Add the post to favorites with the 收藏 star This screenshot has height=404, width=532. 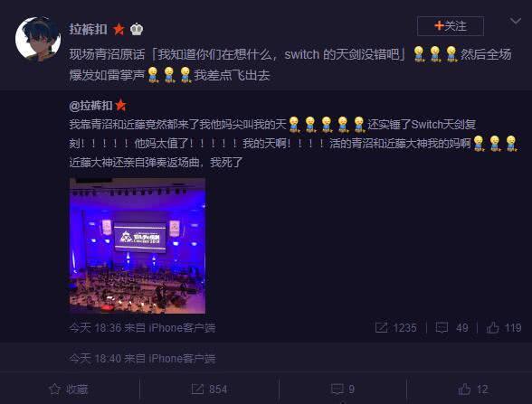pyautogui.click(x=69, y=389)
